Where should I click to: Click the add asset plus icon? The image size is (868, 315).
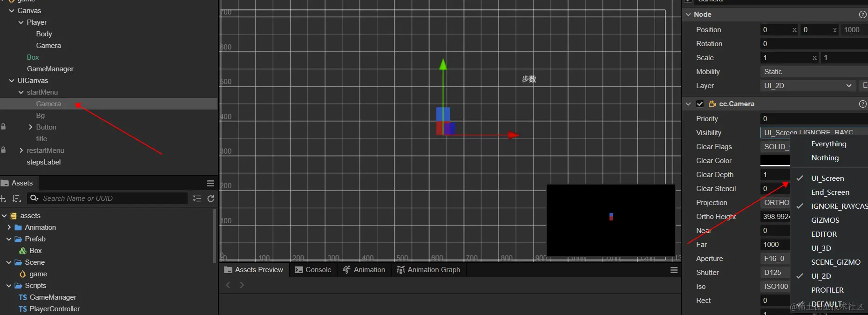[3, 199]
